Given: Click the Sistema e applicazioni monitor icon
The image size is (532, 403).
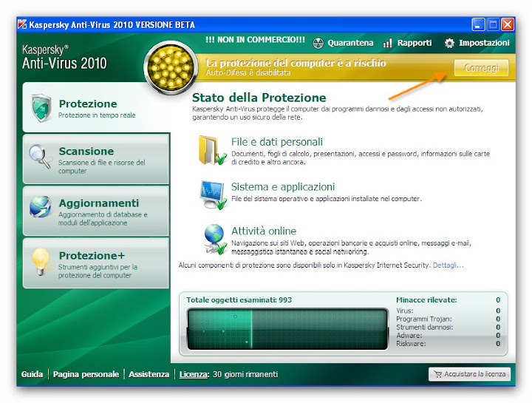Looking at the screenshot, I should [214, 195].
